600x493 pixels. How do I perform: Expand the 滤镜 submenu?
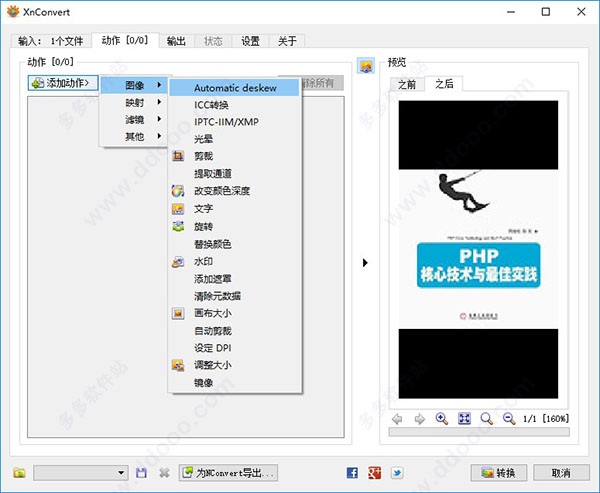click(134, 119)
